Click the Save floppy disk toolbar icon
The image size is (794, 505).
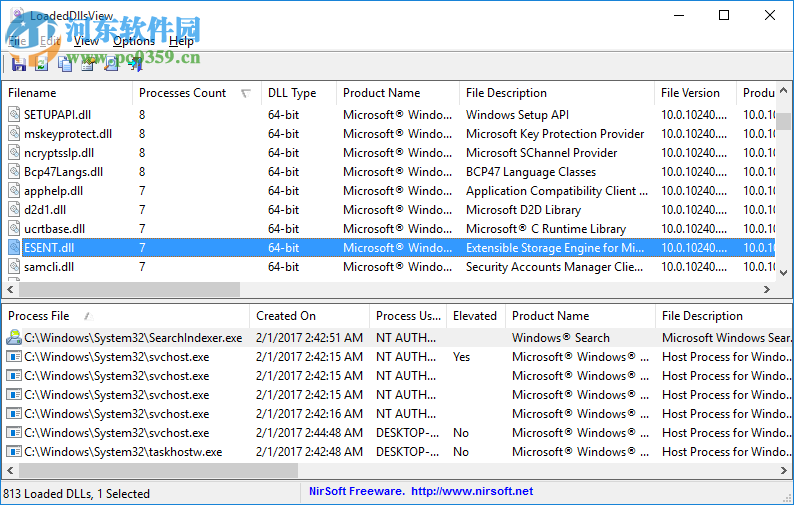click(19, 64)
